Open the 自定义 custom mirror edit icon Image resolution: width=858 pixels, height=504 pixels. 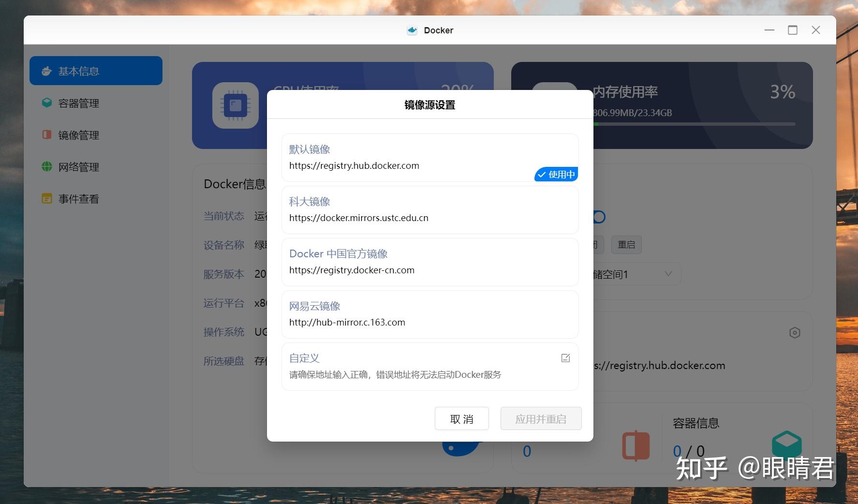pos(565,358)
